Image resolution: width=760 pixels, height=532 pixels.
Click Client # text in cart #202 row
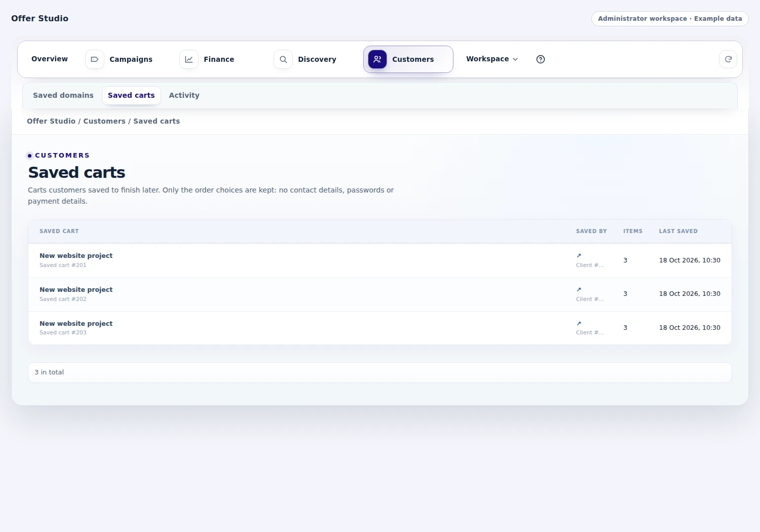click(590, 299)
